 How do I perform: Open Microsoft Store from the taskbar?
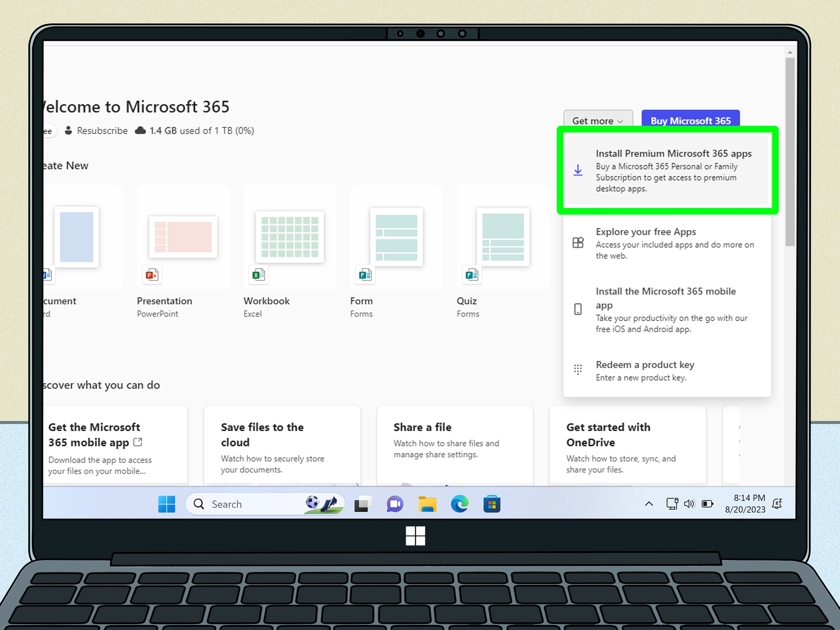(492, 504)
